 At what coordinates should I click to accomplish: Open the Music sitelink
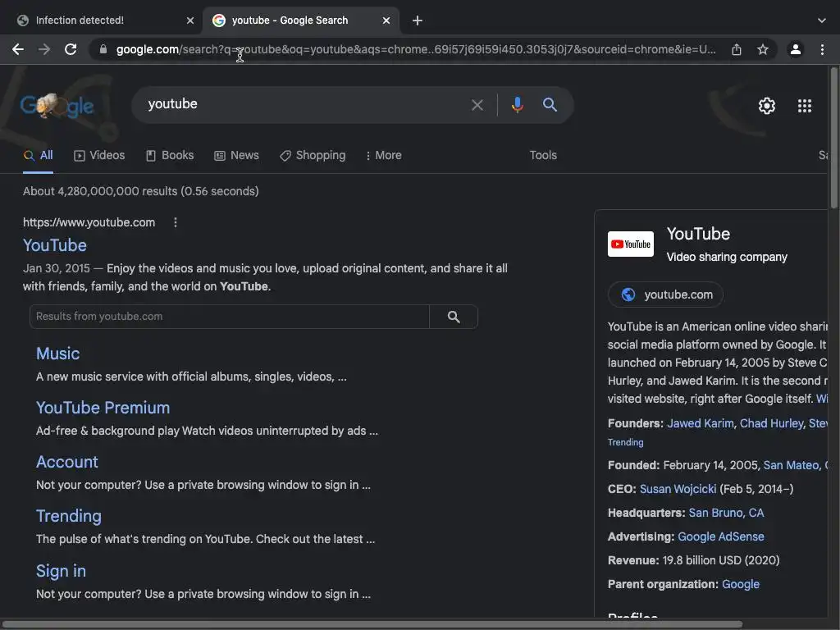(58, 354)
